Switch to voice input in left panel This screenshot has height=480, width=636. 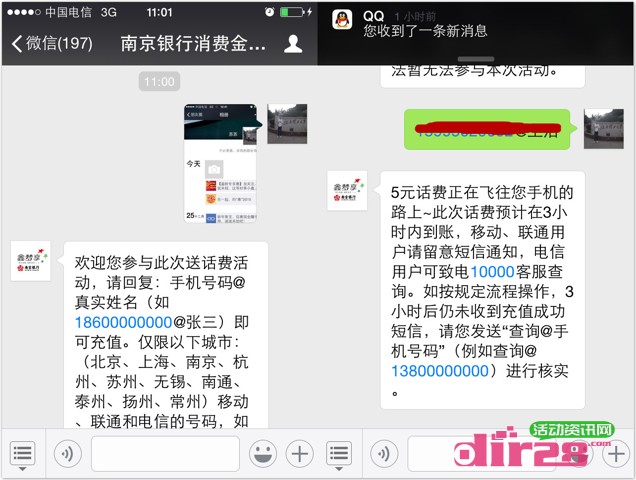pos(67,454)
